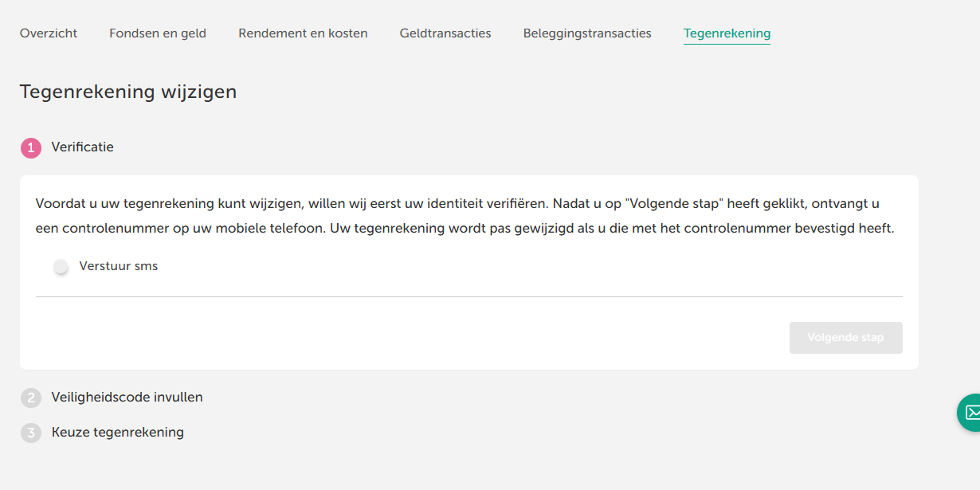Expand the Verificatie step header
The width and height of the screenshot is (980, 490).
pos(83,147)
